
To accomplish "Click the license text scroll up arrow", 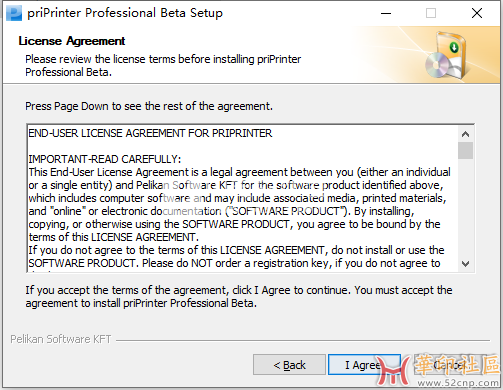I will coord(465,134).
